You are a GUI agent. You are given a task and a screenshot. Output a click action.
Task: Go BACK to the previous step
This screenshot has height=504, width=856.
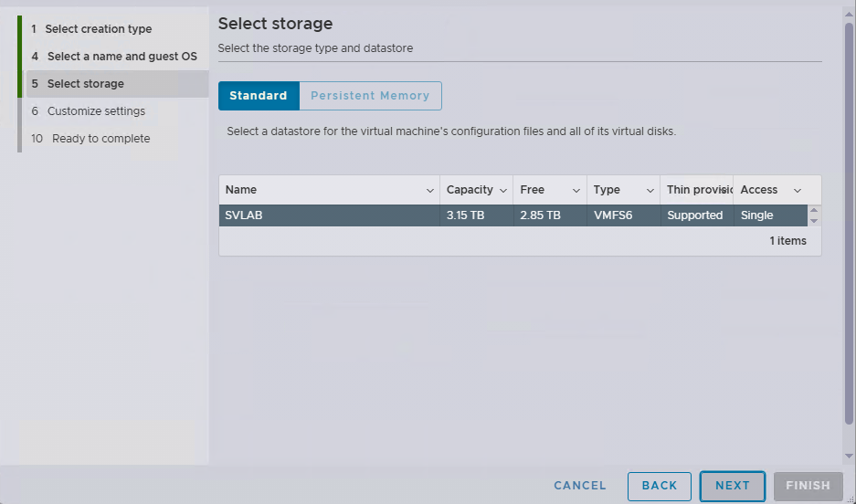(659, 486)
